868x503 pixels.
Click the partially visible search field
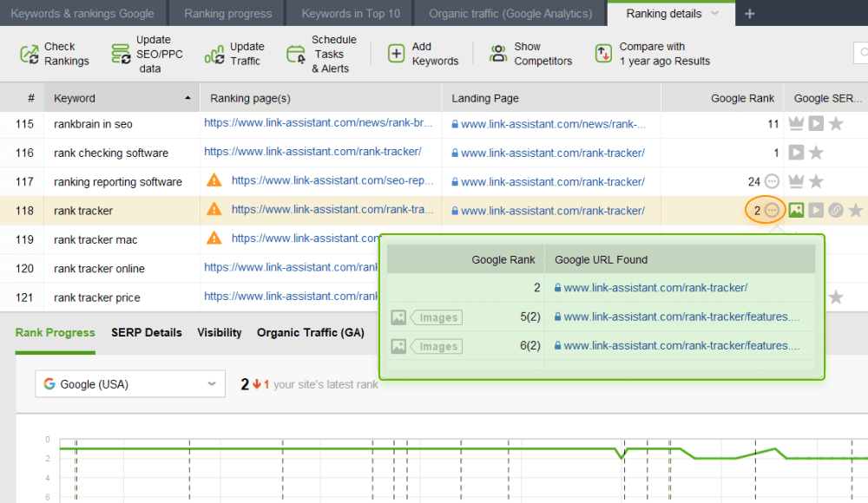tap(861, 53)
